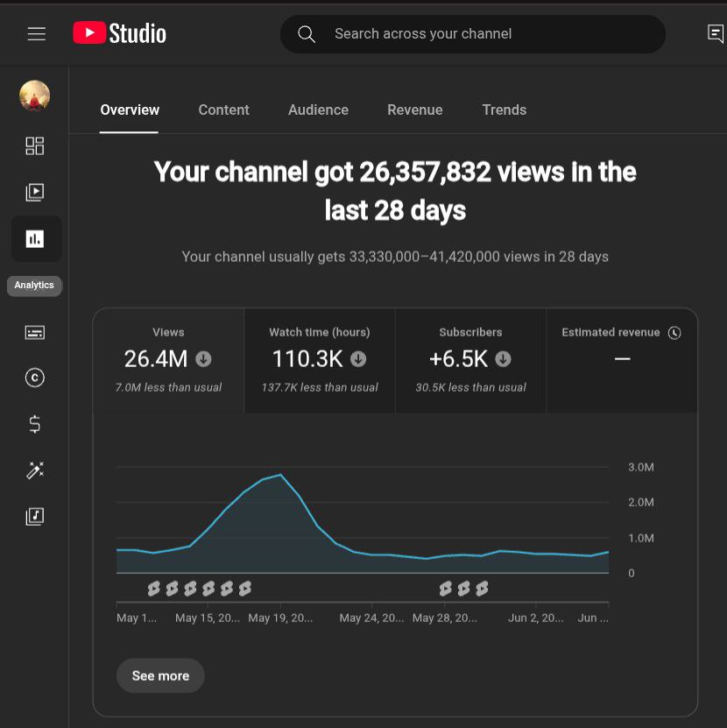Open the Customization magic wand icon
The width and height of the screenshot is (727, 728).
[35, 470]
